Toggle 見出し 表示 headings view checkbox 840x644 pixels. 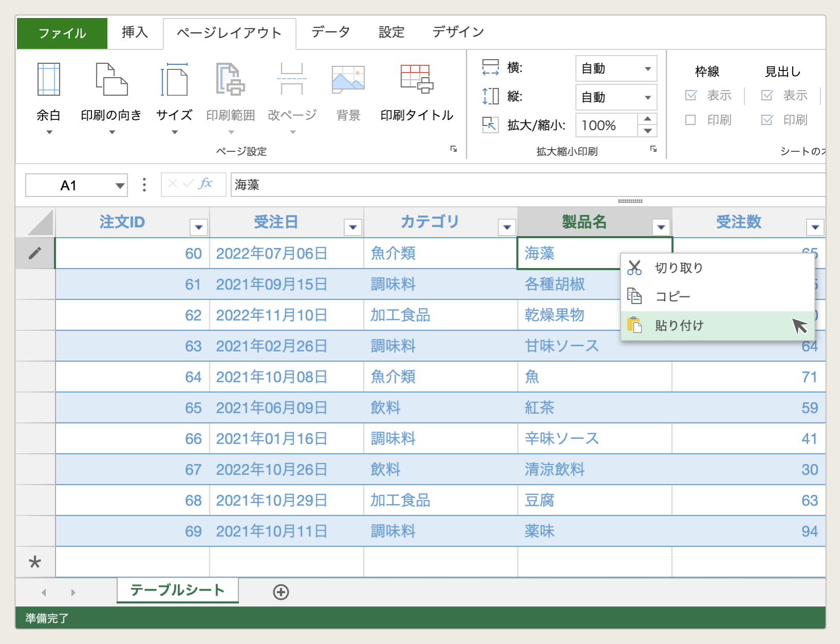tap(767, 95)
